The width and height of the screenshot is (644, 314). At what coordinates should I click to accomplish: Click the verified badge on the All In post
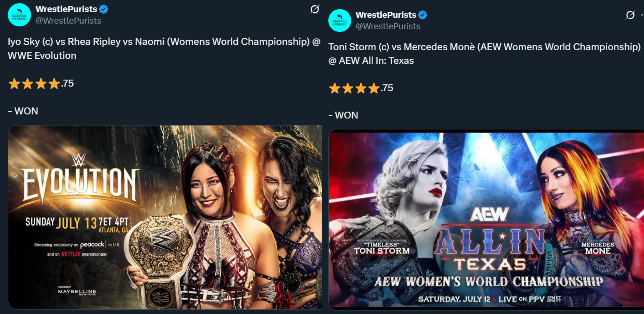point(423,15)
